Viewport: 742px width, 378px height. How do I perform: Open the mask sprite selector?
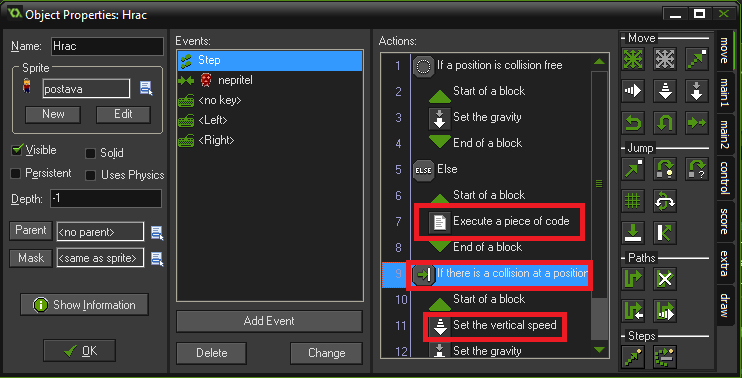pos(157,258)
